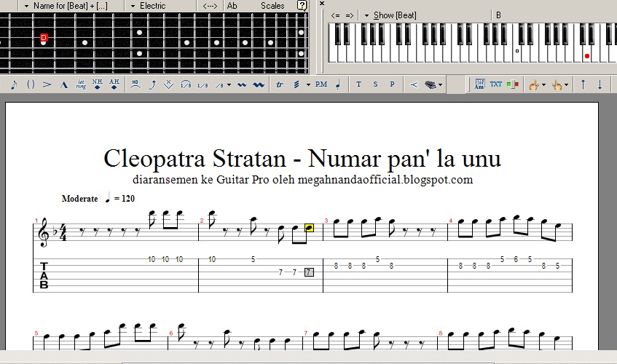
Task: Apply natural harmonic N.H.
Action: click(x=97, y=84)
